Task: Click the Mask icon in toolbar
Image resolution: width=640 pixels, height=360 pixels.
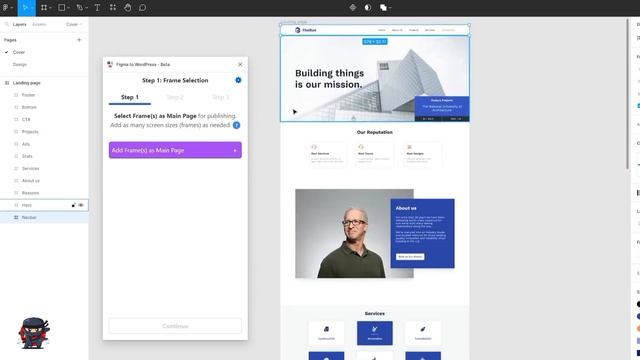Action: [368, 7]
